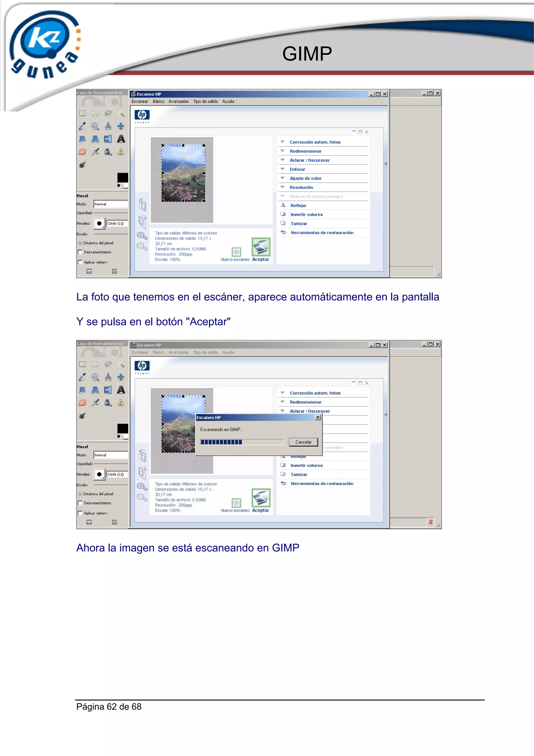Open Modo dropdown showing Normal, upper screenshot
The image size is (534, 756).
(x=111, y=204)
